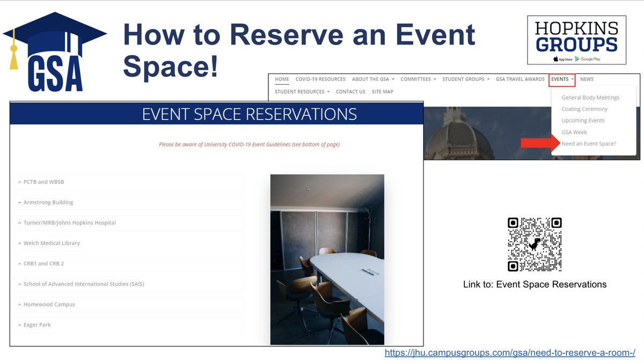
Task: Select GSA Week menu entry
Action: [x=574, y=132]
